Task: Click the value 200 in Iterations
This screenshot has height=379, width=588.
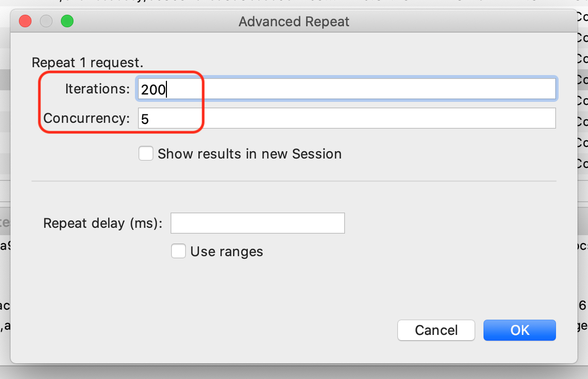Action: (153, 90)
